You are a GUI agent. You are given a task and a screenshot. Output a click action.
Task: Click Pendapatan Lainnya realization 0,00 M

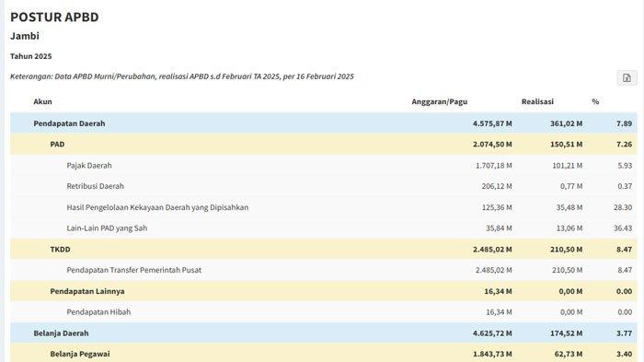[x=570, y=291]
